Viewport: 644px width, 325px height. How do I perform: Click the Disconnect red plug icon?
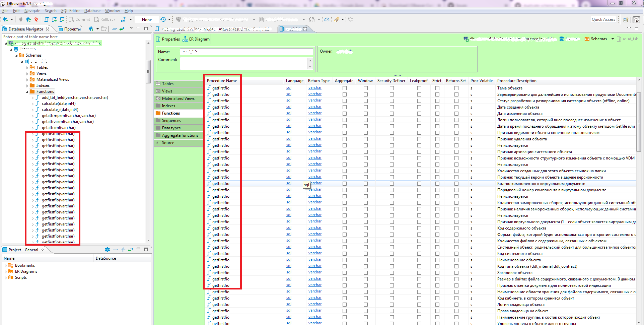[36, 19]
